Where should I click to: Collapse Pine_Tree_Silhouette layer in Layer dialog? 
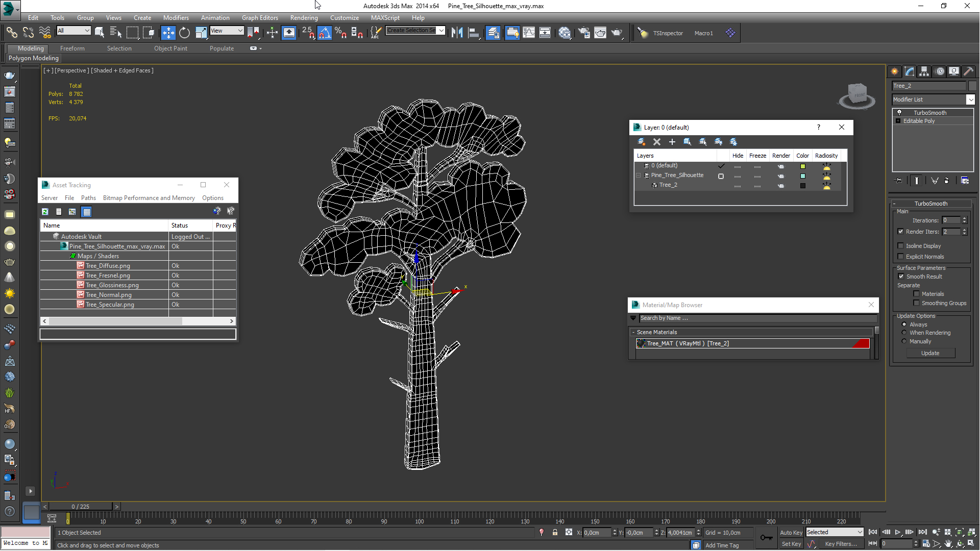click(638, 176)
